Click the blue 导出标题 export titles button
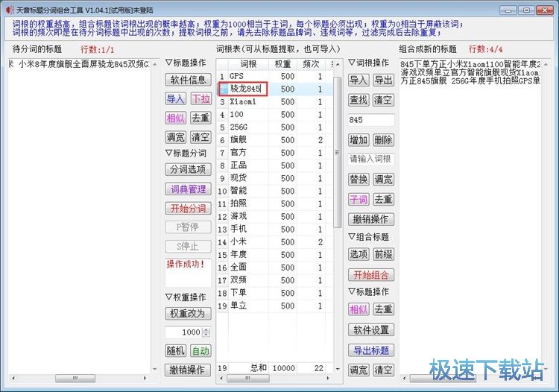 coord(370,351)
